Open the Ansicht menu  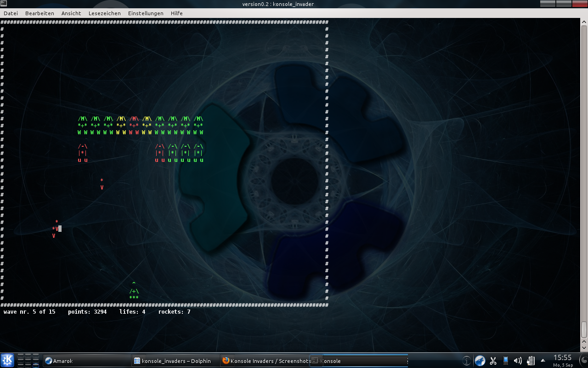tap(71, 13)
